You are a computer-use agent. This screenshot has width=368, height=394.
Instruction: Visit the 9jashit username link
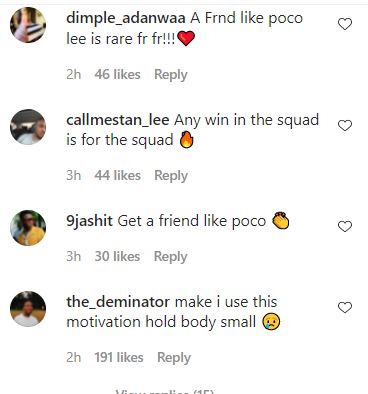tap(89, 221)
